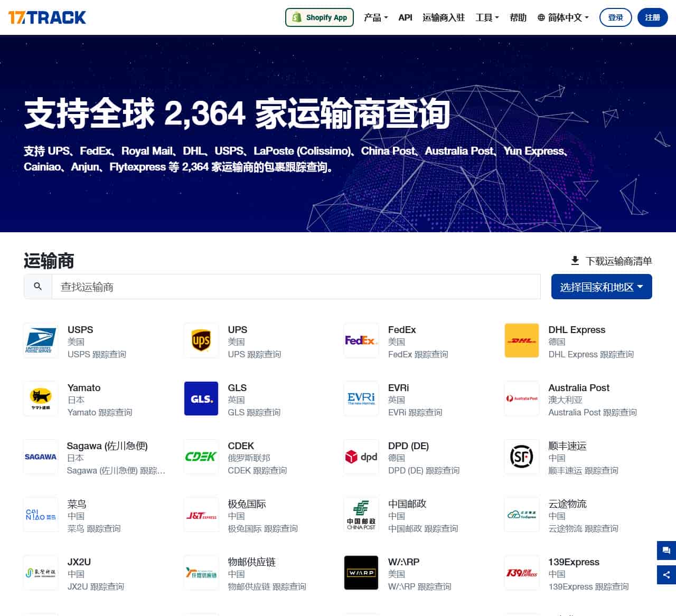Open the 帮助 menu item

pos(518,17)
